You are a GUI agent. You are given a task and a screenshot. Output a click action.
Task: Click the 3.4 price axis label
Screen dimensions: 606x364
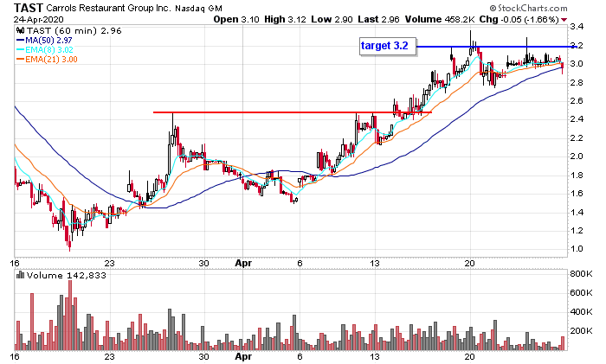tap(577, 27)
